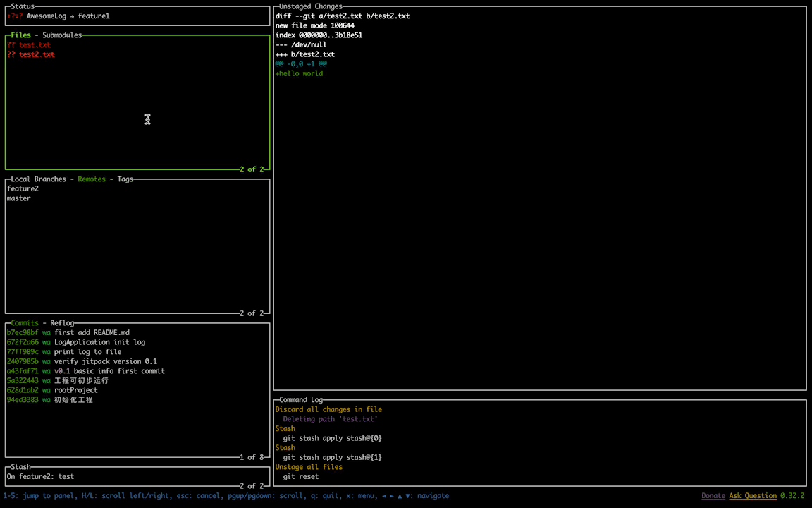
Task: Focus the Status panel title
Action: (23, 7)
